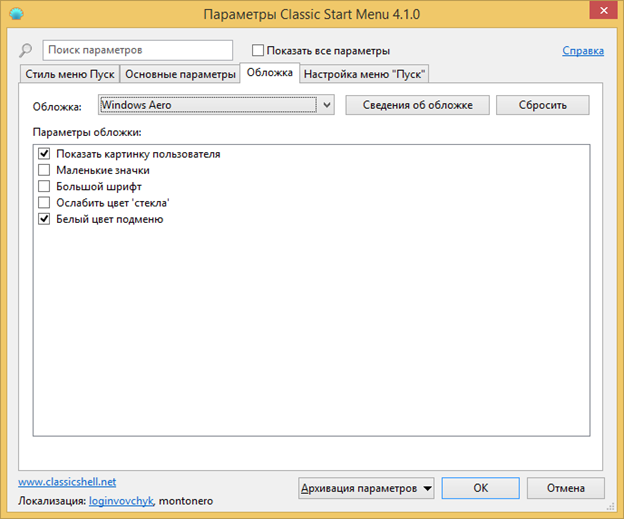Open the 'Справка' help link
Viewport: 624px width, 519px height.
click(x=582, y=50)
